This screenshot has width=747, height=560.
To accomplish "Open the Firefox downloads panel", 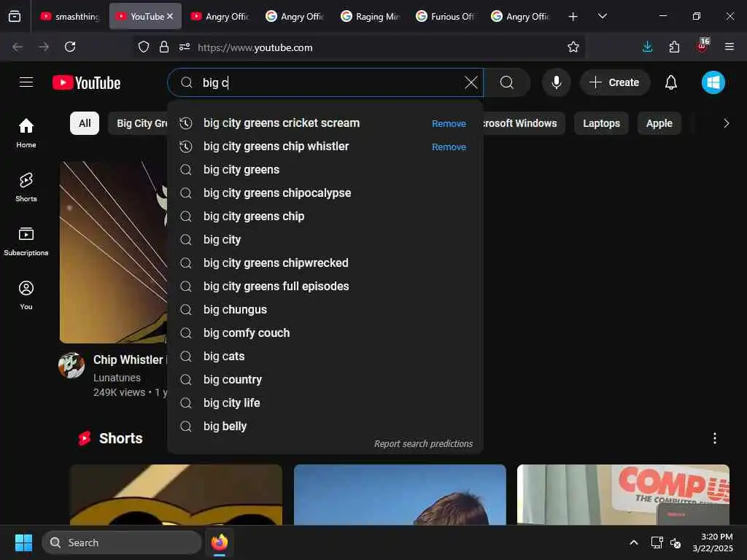I will tap(648, 47).
